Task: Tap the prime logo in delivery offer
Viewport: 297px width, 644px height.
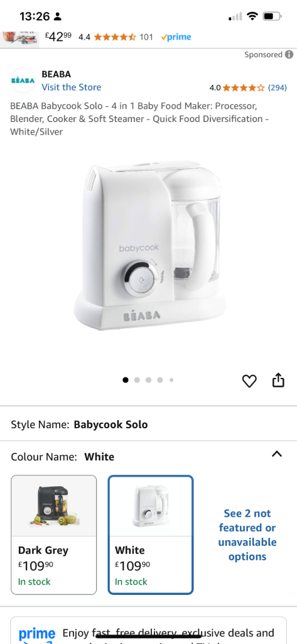Action: click(x=36, y=635)
